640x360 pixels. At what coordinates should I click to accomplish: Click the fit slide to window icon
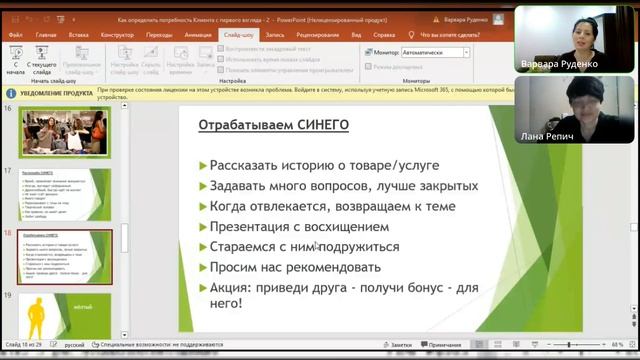tap(632, 345)
